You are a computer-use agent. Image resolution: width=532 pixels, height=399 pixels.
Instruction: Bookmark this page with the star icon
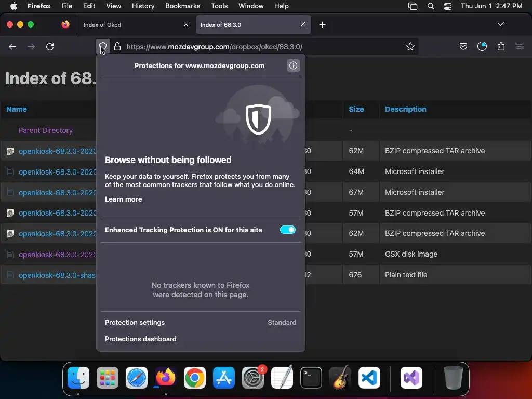click(x=410, y=46)
